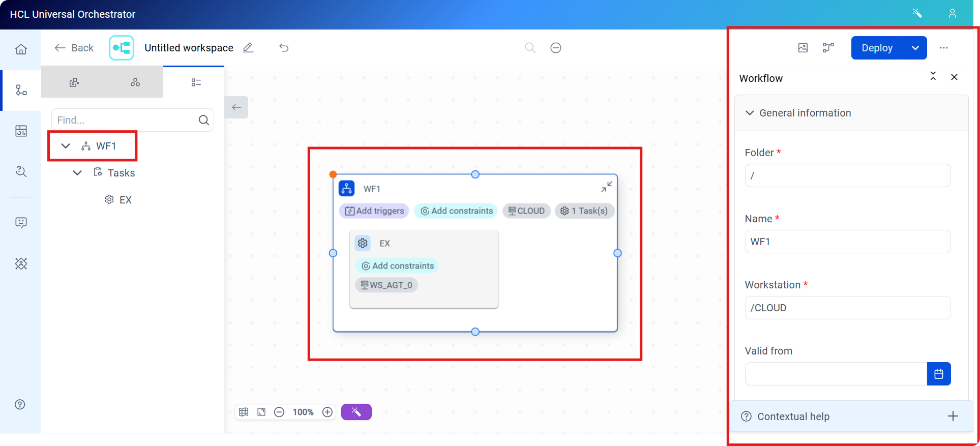The width and height of the screenshot is (980, 446).
Task: Click the 100% zoom level
Action: pos(303,412)
